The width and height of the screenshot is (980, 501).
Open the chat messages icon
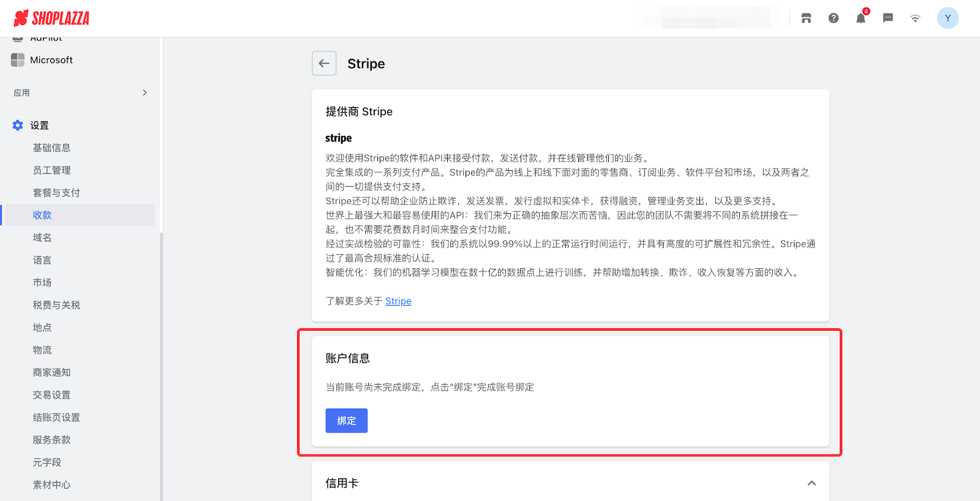(888, 18)
